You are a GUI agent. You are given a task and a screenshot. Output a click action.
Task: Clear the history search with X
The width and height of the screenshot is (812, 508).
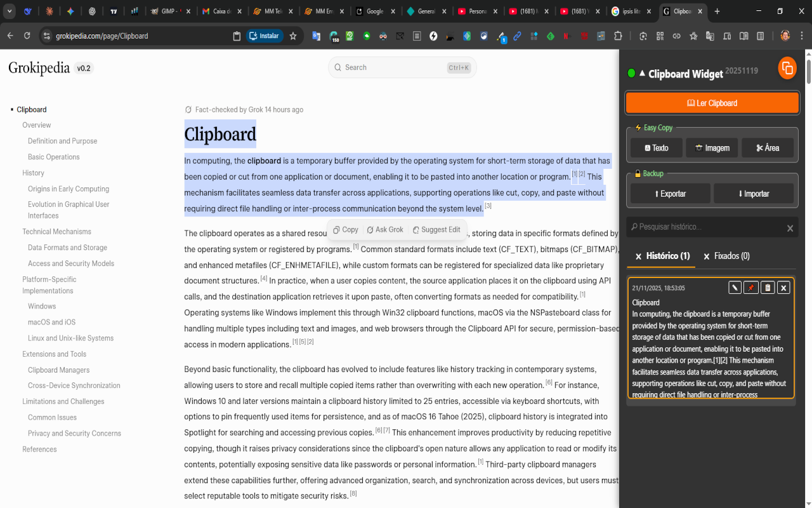tap(790, 228)
